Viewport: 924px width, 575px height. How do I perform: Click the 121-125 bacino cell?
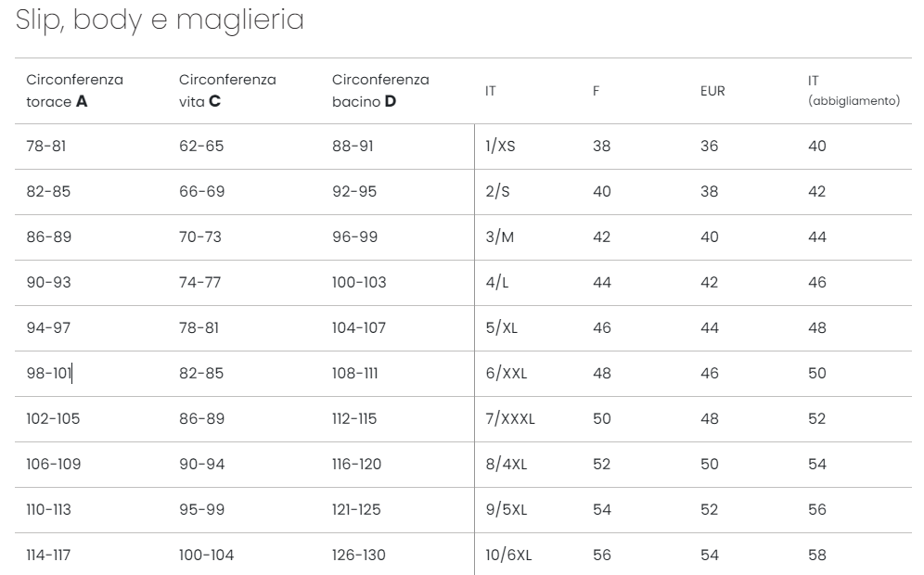tap(356, 509)
